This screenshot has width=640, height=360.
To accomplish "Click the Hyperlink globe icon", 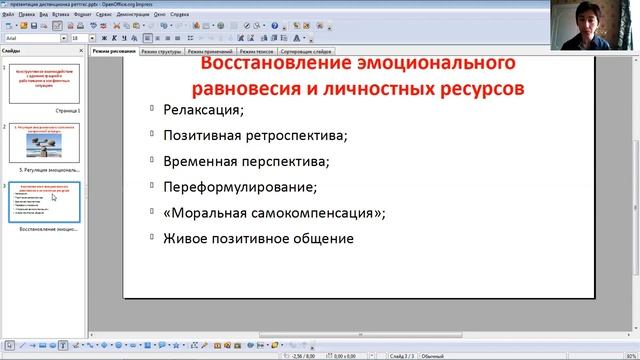I will (220, 26).
